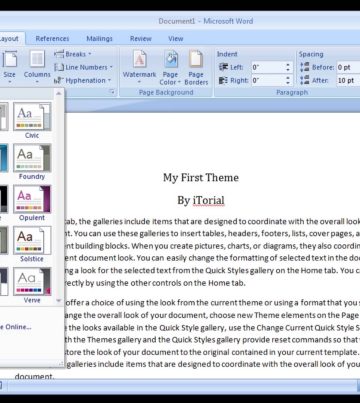
Task: Apply the Civic theme
Action: click(x=32, y=120)
